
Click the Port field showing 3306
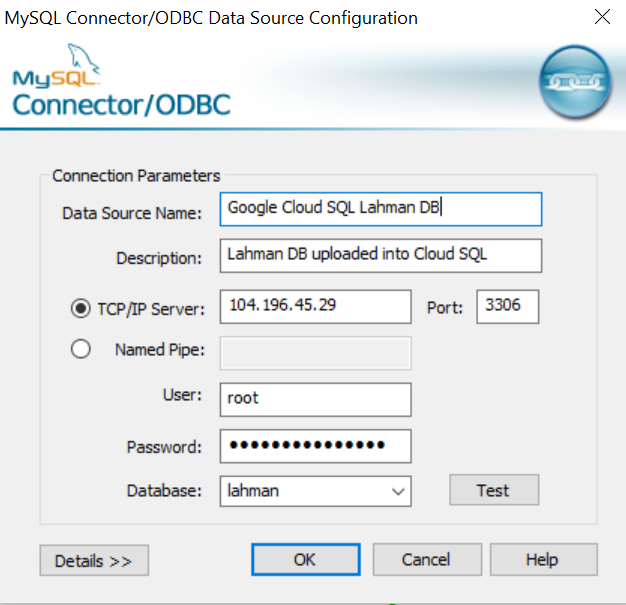point(508,307)
